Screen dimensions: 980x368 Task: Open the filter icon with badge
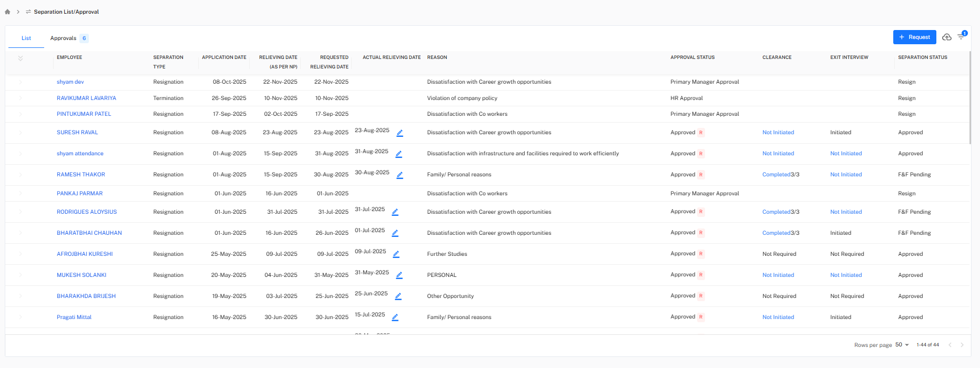[x=961, y=37]
